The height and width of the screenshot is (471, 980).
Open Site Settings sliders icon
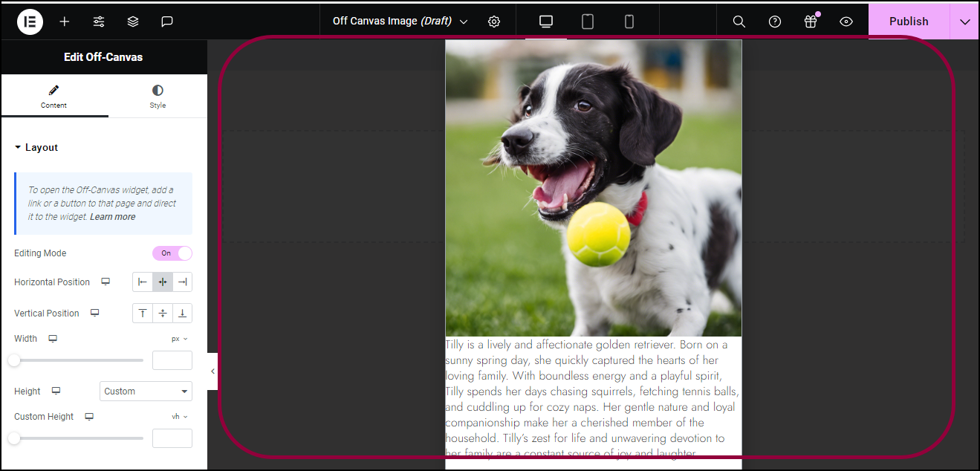pos(99,22)
